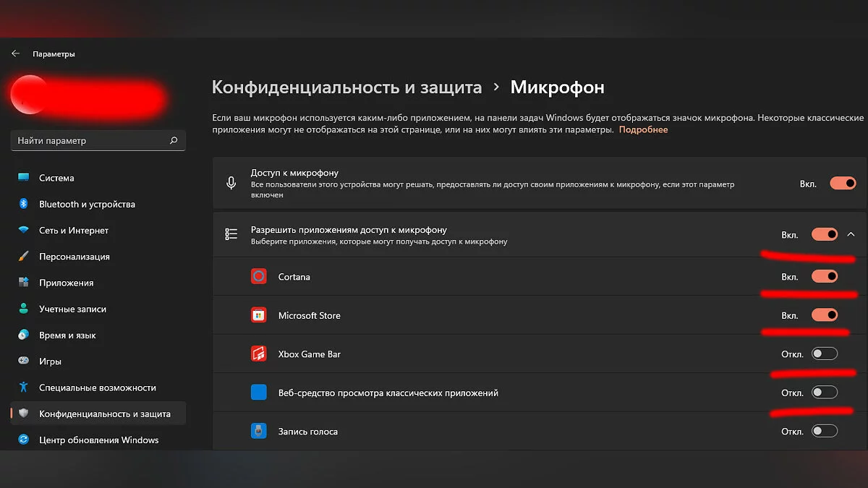Click the microphone icon beside Доступ к микрофону

pos(231,183)
